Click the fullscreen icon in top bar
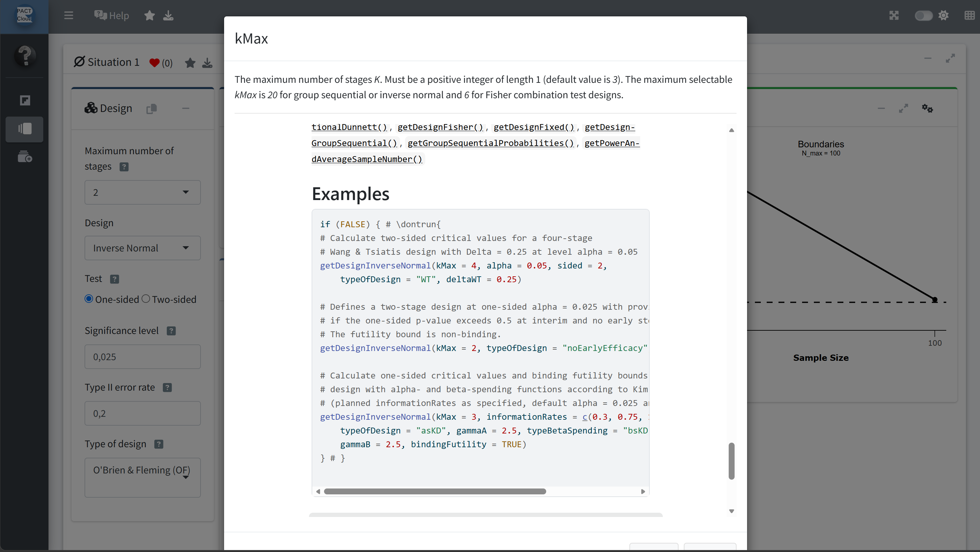980x552 pixels. (894, 16)
